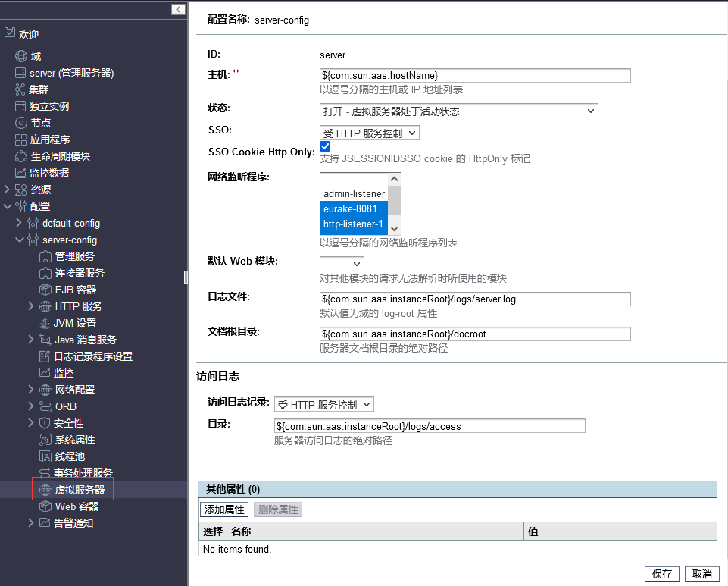Expand the HTTP 服务 tree node
Image resolution: width=728 pixels, height=586 pixels.
coord(30,306)
